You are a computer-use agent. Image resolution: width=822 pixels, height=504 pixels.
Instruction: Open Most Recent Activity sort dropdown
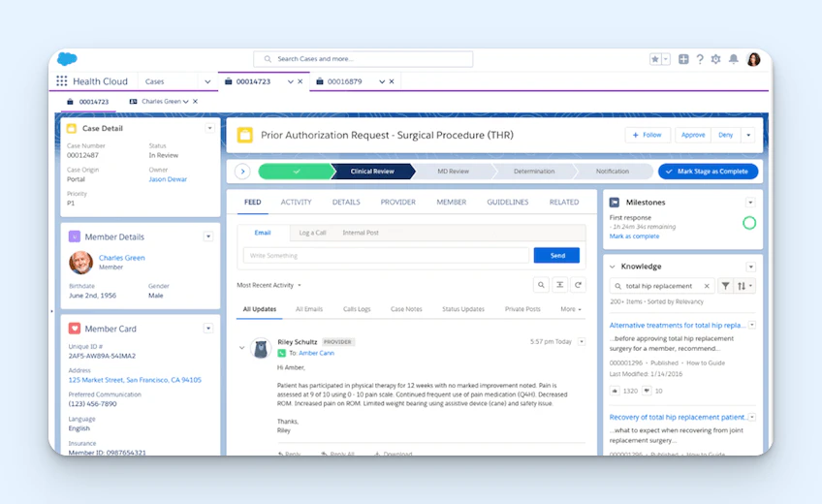[x=269, y=286]
